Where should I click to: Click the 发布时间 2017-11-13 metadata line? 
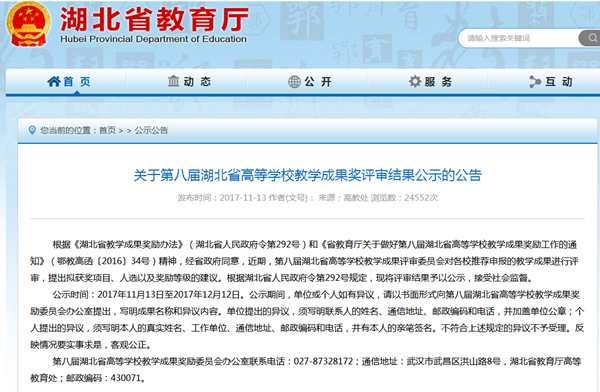(307, 198)
